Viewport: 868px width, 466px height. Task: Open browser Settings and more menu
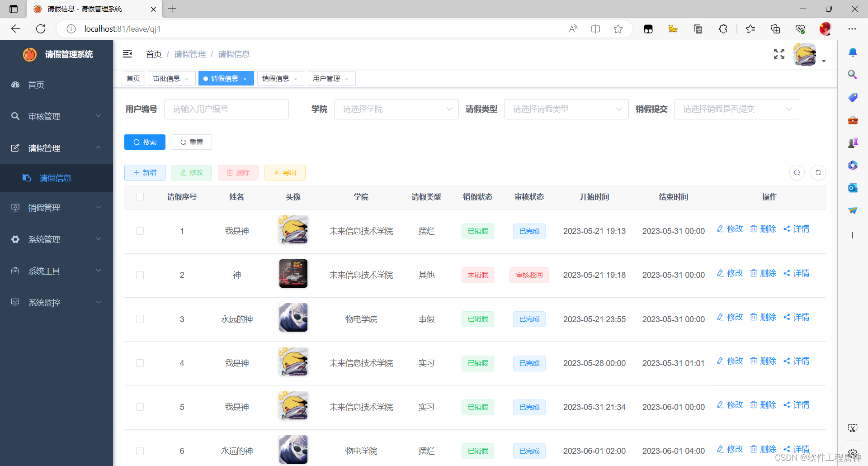852,29
